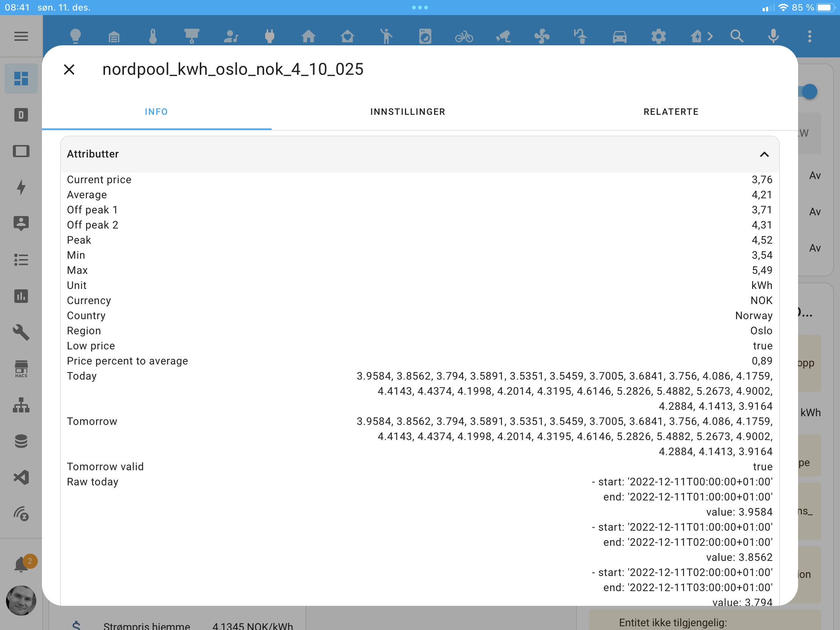
Task: Open VS Code from the sidebar
Action: pyautogui.click(x=21, y=477)
